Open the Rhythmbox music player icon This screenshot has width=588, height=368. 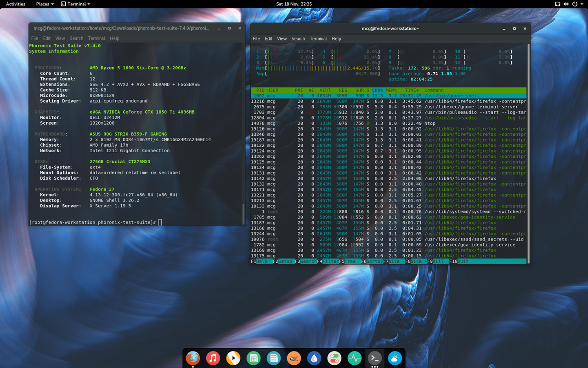tap(213, 358)
